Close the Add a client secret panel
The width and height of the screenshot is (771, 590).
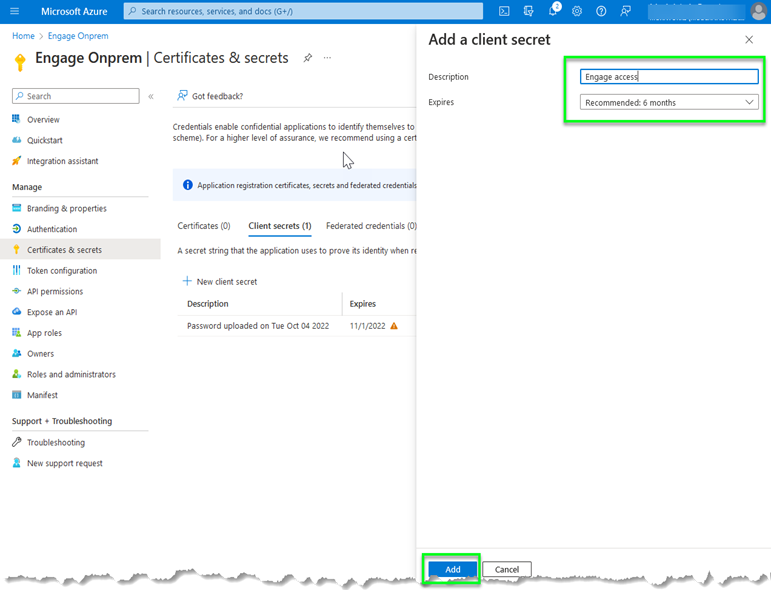(x=749, y=39)
